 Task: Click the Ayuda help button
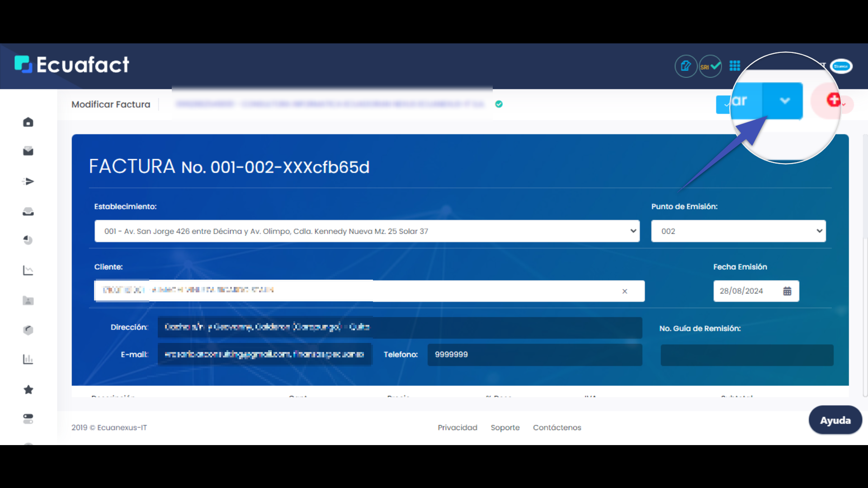click(835, 420)
